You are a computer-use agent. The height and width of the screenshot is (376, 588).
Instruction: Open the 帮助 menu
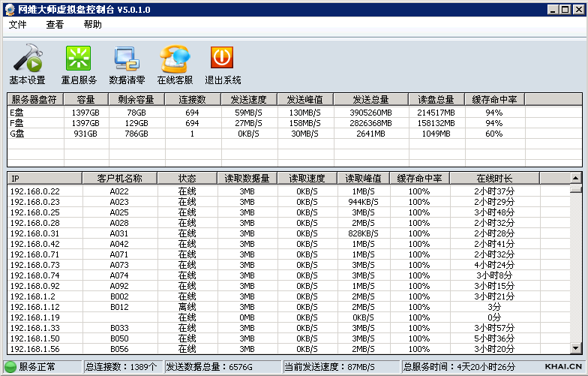(x=92, y=25)
